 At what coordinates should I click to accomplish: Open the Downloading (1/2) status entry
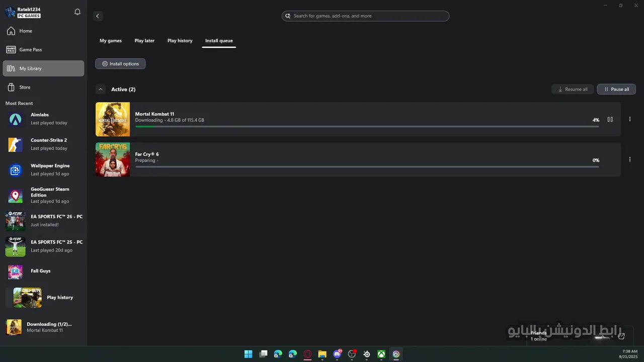point(43,327)
